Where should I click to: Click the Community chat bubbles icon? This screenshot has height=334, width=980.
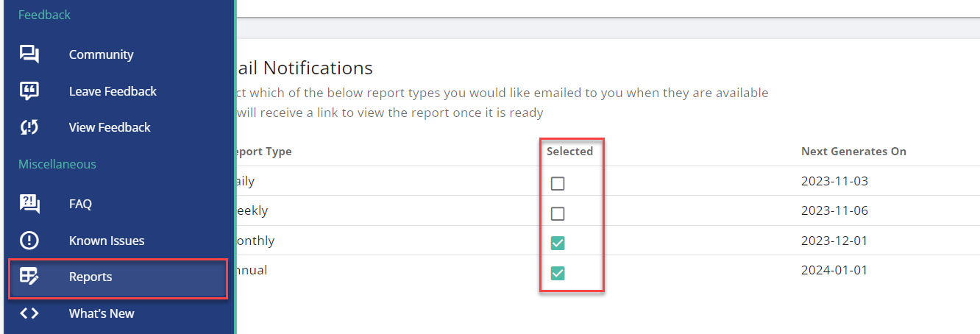29,54
